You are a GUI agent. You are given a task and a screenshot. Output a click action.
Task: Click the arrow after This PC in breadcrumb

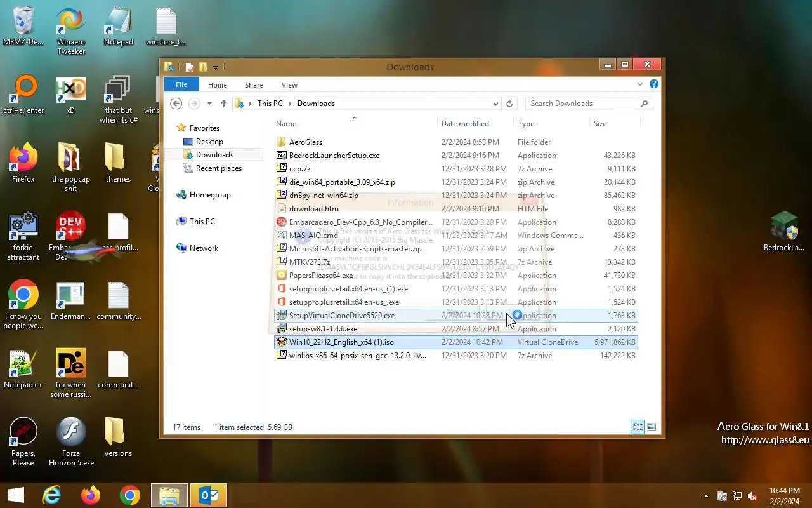[291, 104]
